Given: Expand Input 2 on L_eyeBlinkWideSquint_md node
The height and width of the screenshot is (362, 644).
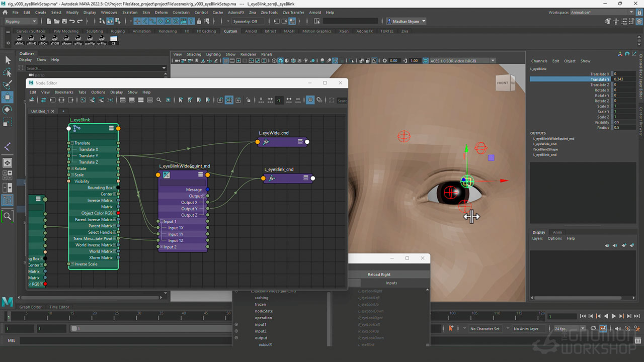Looking at the screenshot, I should coord(162,247).
